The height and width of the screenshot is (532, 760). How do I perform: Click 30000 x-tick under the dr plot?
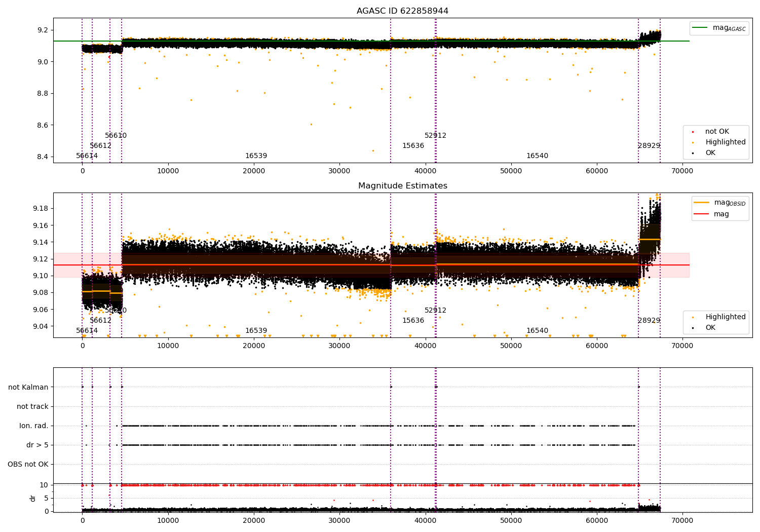pyautogui.click(x=339, y=520)
